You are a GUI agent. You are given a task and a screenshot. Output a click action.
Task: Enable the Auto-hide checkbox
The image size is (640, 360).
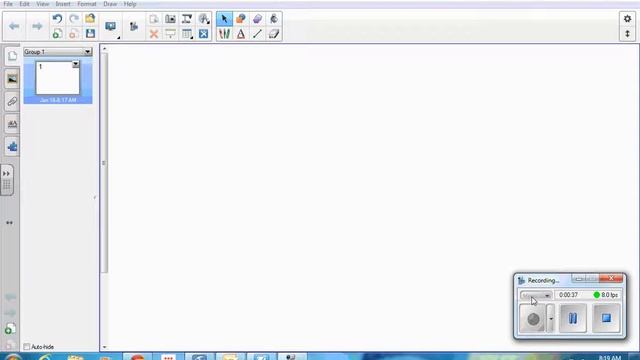click(x=27, y=347)
